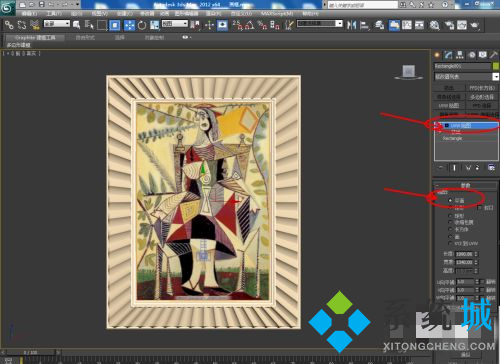Click the Use Pivot Point Center icon
Screen dimensions: 500x364
tap(195, 25)
